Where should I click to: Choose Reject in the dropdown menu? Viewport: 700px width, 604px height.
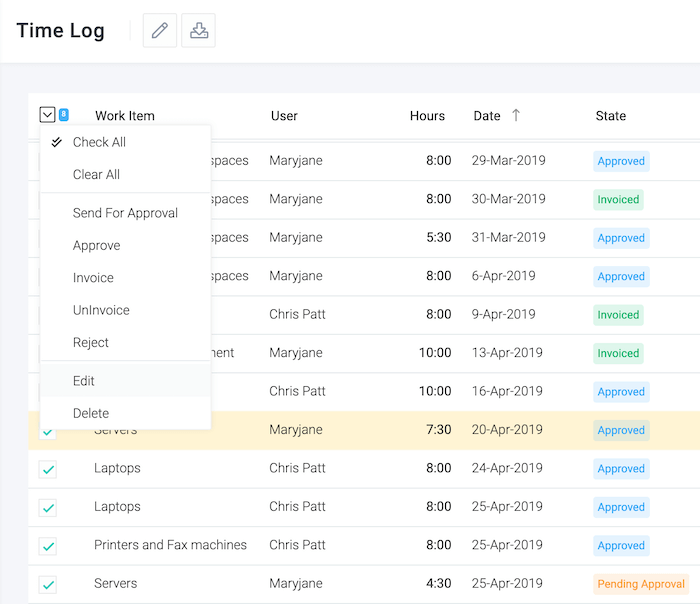(x=91, y=342)
